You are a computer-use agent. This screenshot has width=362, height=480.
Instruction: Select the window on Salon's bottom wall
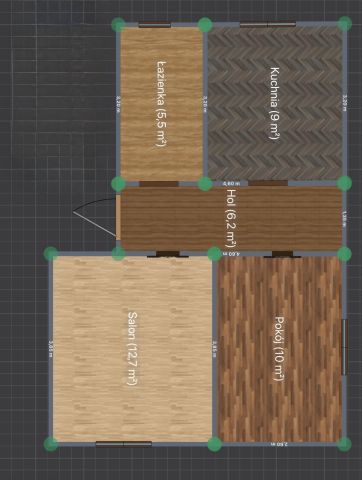(124, 444)
